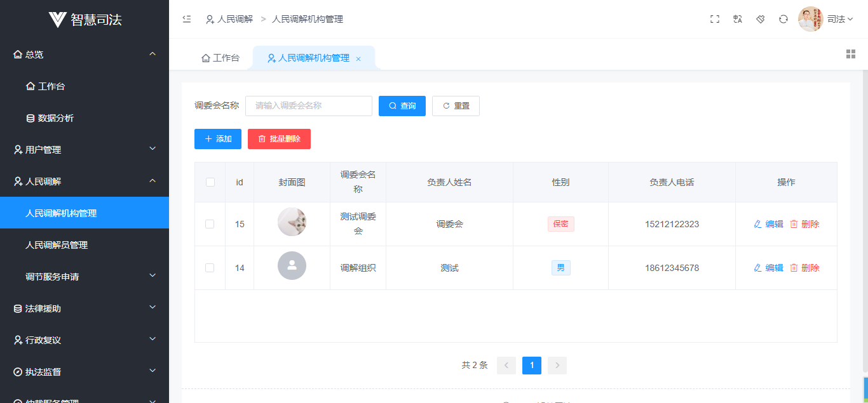Check the select-all checkbox in the table header

[x=210, y=182]
